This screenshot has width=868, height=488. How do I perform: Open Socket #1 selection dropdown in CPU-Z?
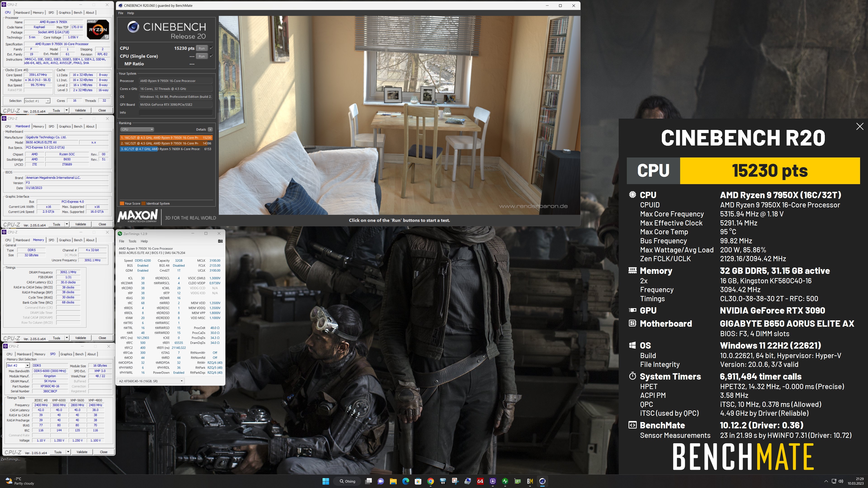pyautogui.click(x=37, y=101)
